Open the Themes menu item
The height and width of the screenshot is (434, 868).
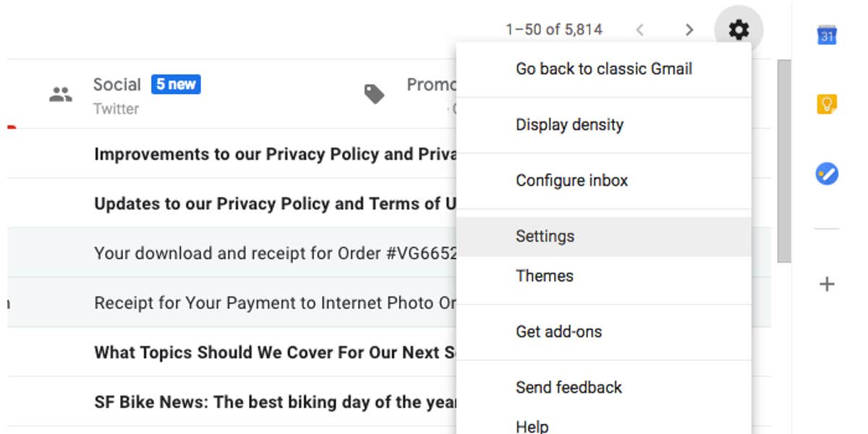pos(545,276)
